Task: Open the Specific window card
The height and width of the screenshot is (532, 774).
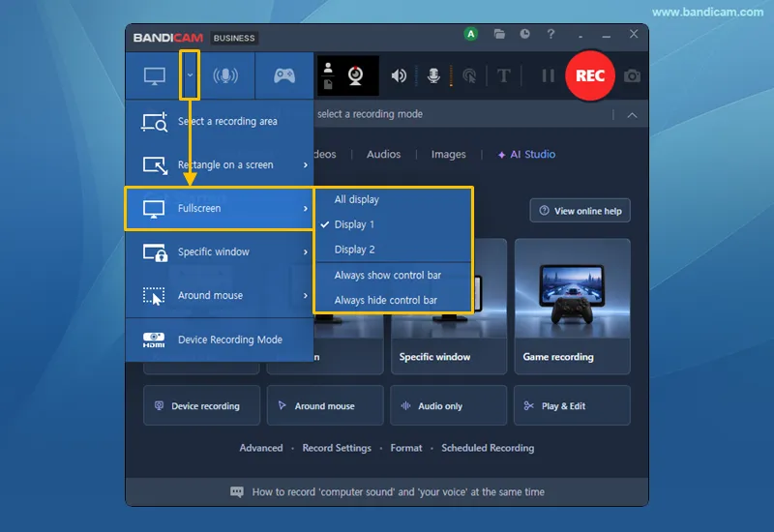Action: pyautogui.click(x=449, y=306)
